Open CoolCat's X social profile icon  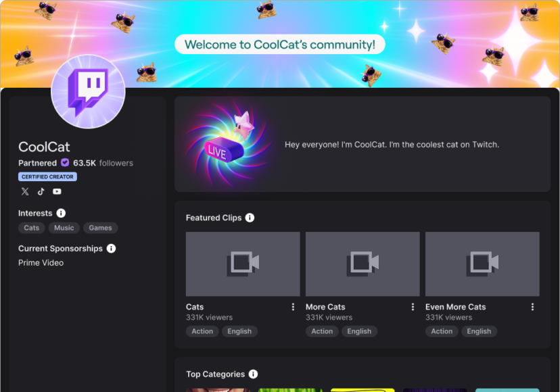(x=25, y=191)
